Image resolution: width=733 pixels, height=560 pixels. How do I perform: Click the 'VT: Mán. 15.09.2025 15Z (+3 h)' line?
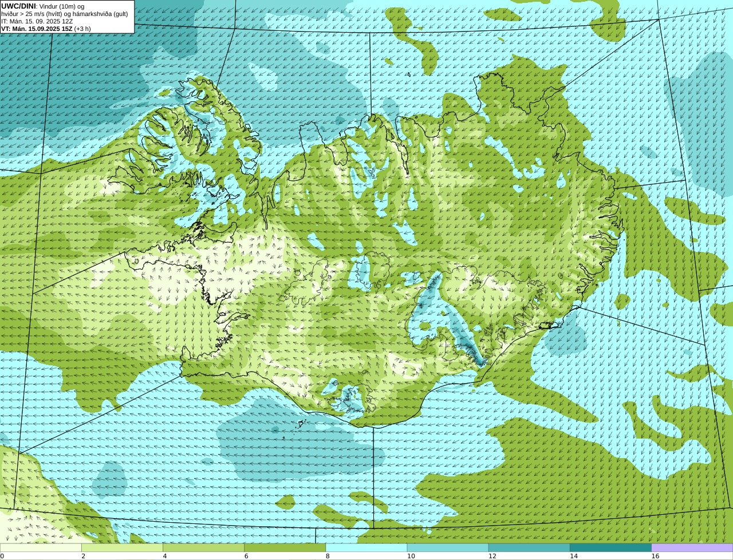click(46, 29)
